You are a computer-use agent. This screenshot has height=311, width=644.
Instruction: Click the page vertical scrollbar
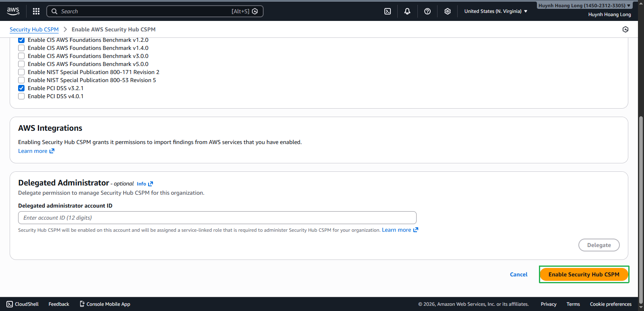pos(641,201)
